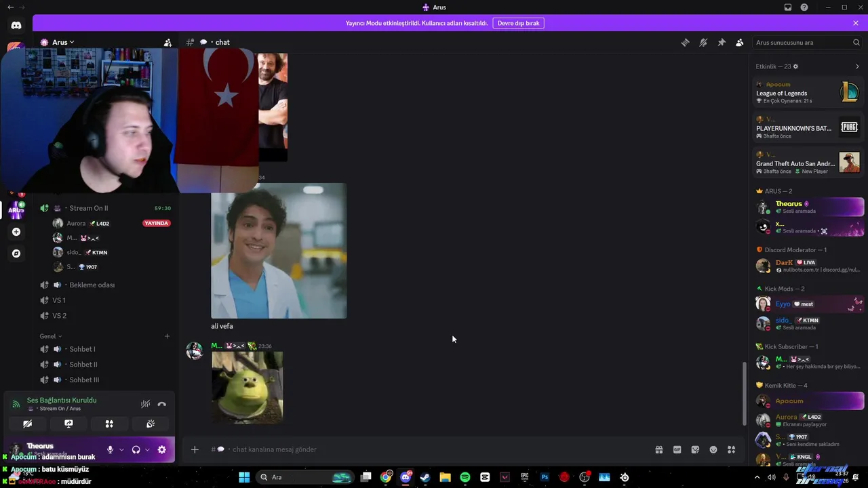Image resolution: width=868 pixels, height=488 pixels.
Task: Open the Etkinlik settings gear
Action: 795,66
